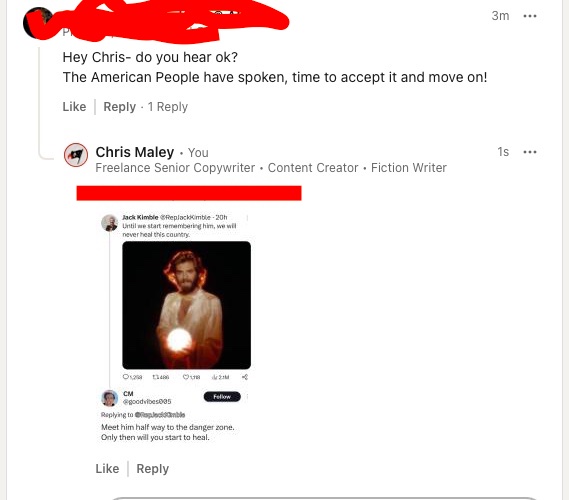569x500 pixels.
Task: Click the tweet's share icon
Action: [x=245, y=377]
